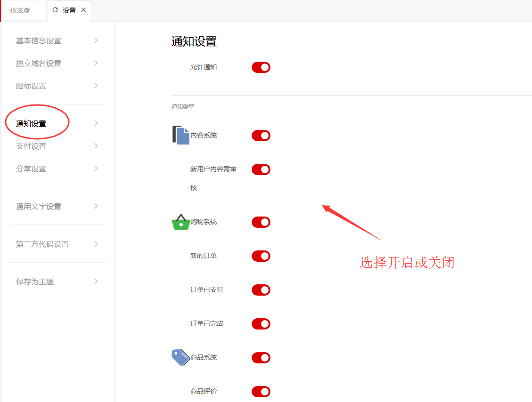Expand the 保存为主题 chevron arrow
Screen dimensions: 532x402
pos(96,281)
